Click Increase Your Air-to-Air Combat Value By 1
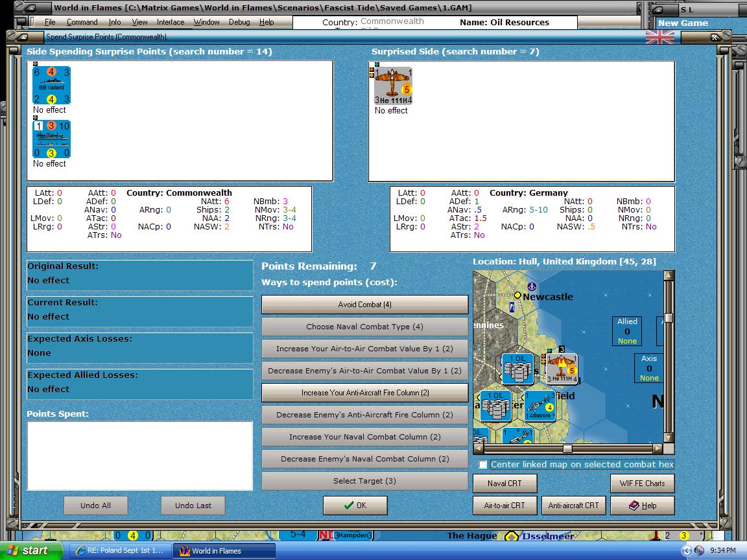Image resolution: width=747 pixels, height=560 pixels. tap(365, 349)
